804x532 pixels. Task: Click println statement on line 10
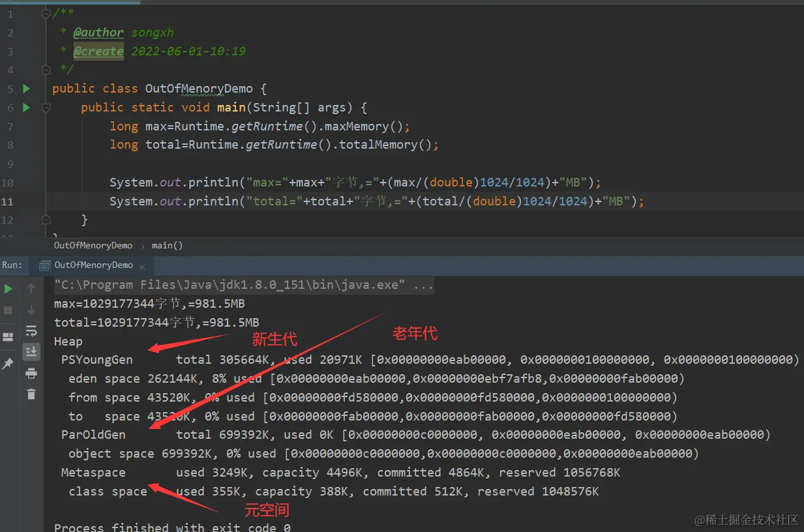355,183
